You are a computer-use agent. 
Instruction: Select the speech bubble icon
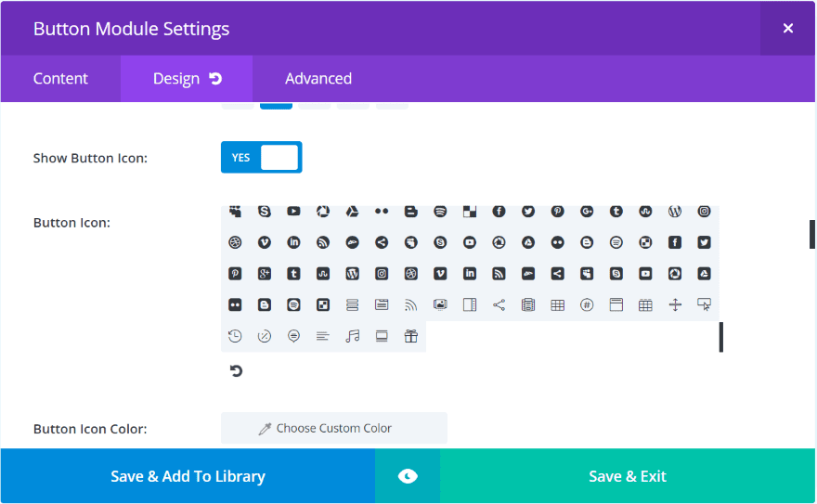(293, 336)
